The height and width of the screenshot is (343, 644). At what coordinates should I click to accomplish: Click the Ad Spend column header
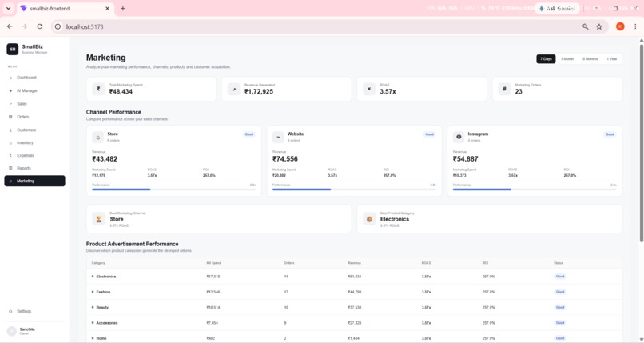pyautogui.click(x=213, y=263)
